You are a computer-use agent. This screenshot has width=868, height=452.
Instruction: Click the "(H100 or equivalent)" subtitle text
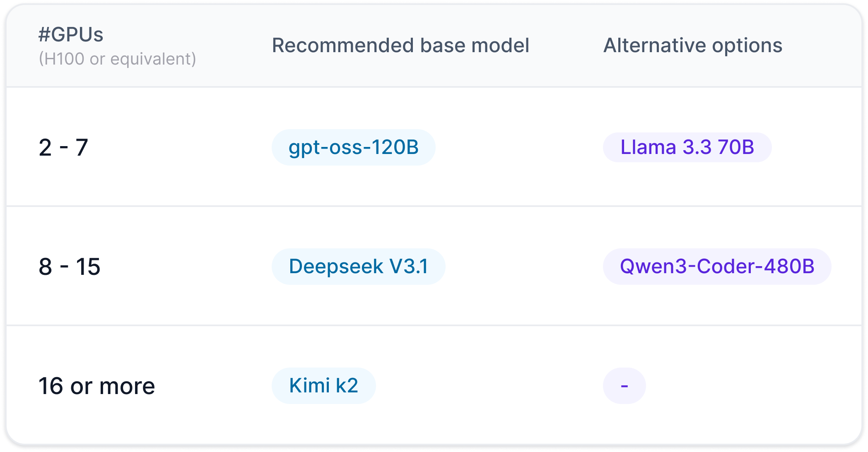(x=117, y=59)
